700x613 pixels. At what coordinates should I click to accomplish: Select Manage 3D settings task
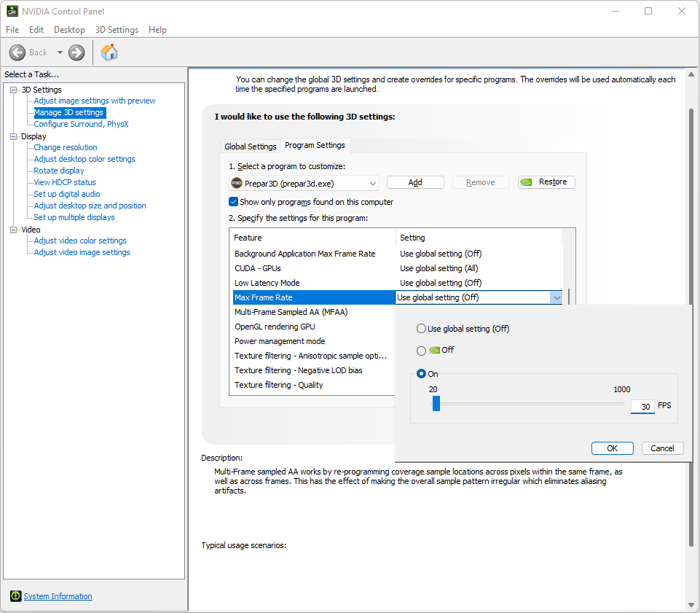(x=69, y=112)
